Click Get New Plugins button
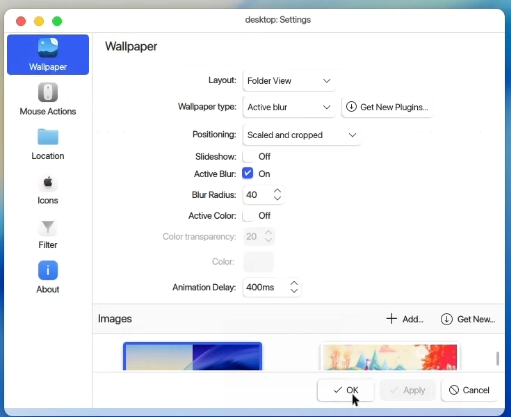Screen dimensions: 511x417 point(387,107)
